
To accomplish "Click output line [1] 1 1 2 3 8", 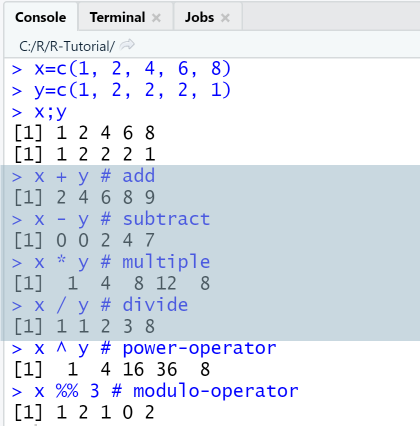I will pos(85,326).
